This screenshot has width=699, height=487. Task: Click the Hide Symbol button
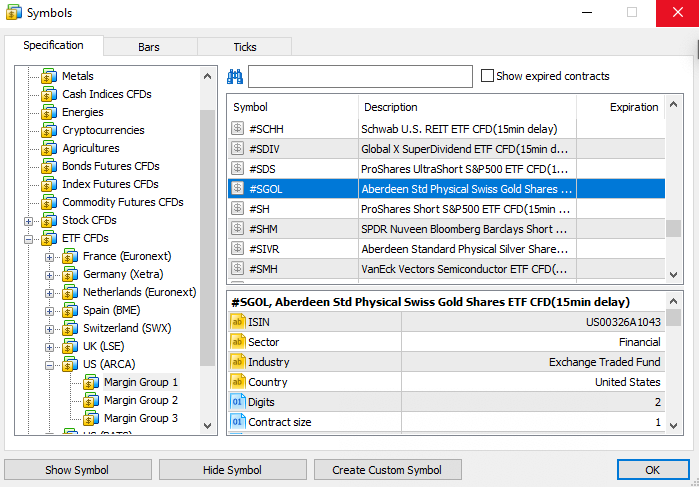pos(232,470)
